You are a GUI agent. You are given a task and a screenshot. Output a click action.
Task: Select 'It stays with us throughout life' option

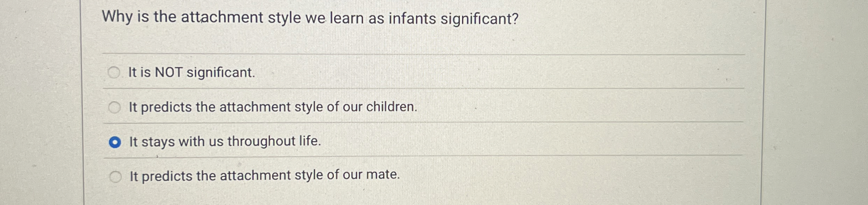coord(115,142)
